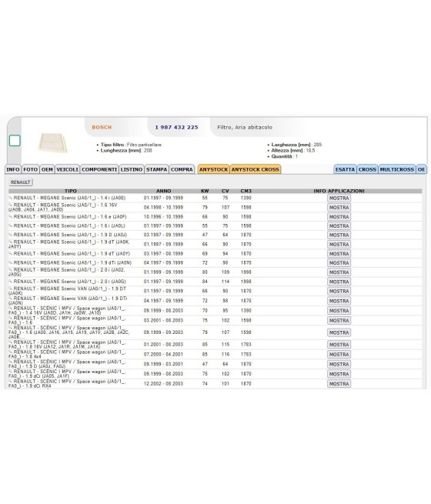Click magnifier icon beside Megane Scenic 1.9 dTi
This screenshot has width=431, height=504.
(10, 262)
